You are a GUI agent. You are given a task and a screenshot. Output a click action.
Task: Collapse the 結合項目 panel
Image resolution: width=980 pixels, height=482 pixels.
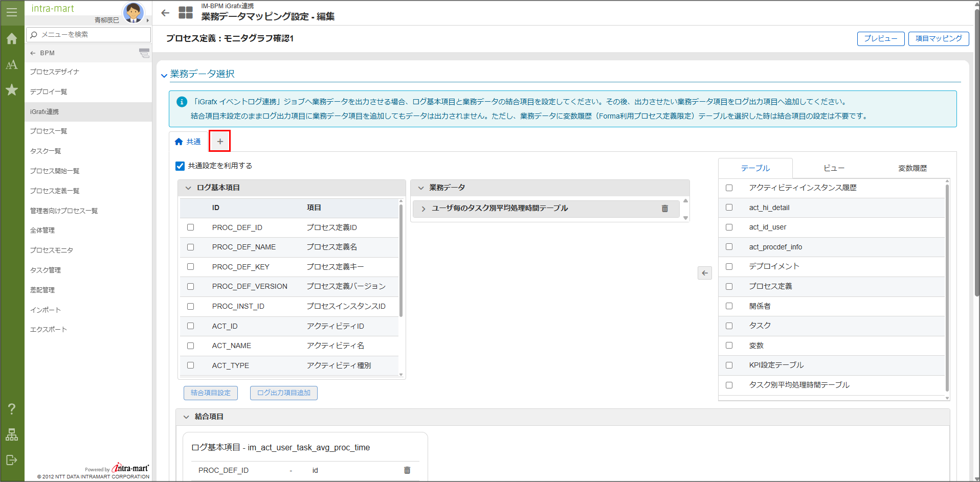click(186, 417)
